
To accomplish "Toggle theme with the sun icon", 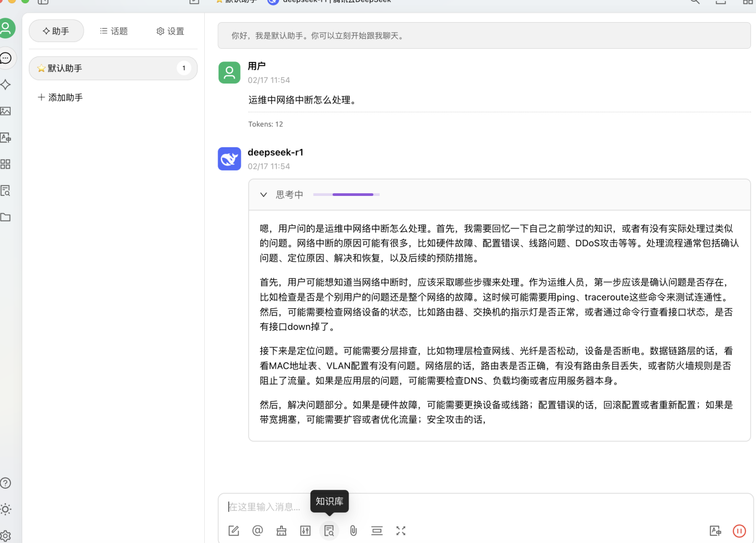I will click(x=6, y=509).
